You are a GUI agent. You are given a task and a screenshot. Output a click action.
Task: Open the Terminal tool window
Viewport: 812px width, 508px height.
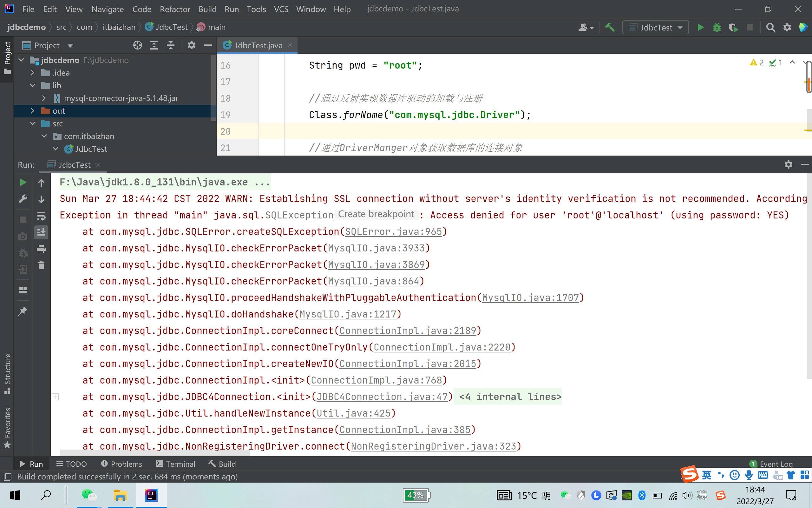click(175, 464)
